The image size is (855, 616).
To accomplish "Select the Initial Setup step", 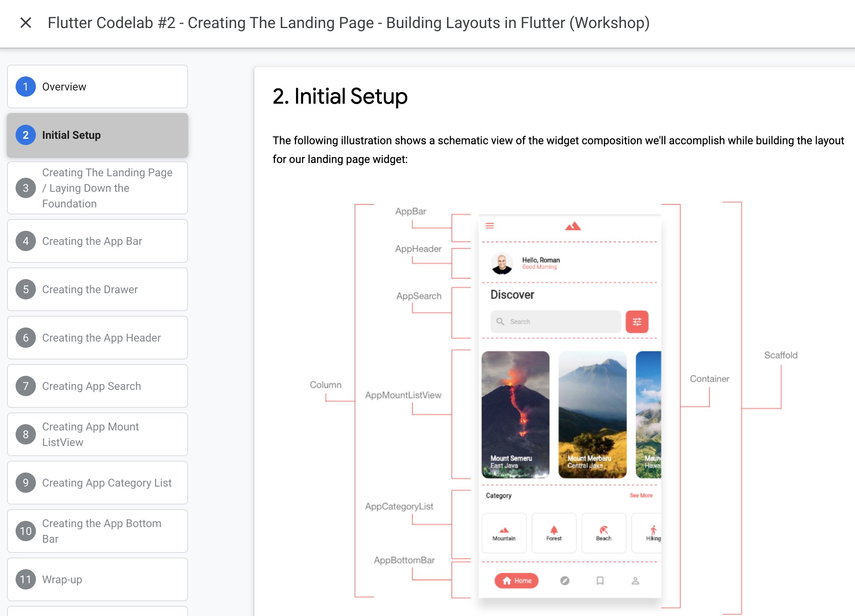I will [x=98, y=135].
